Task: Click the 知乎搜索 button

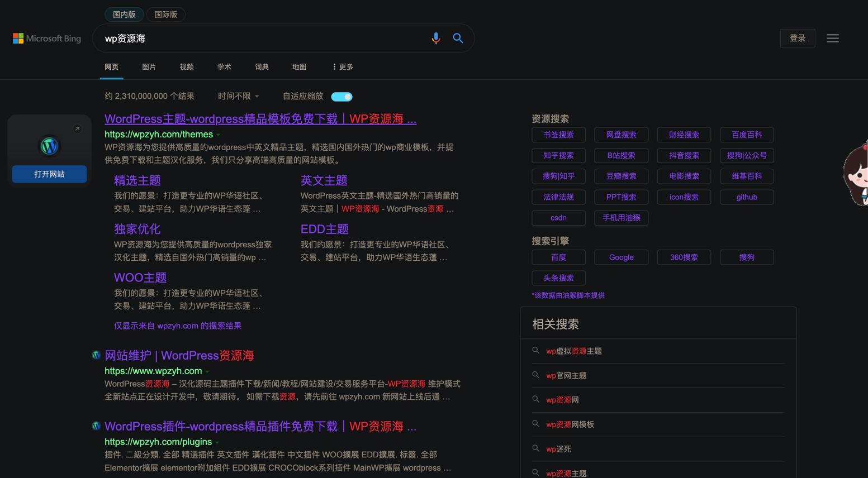Action: coord(558,155)
